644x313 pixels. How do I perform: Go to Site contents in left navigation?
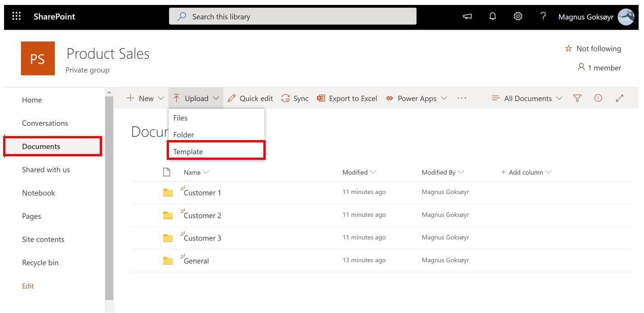click(x=43, y=239)
